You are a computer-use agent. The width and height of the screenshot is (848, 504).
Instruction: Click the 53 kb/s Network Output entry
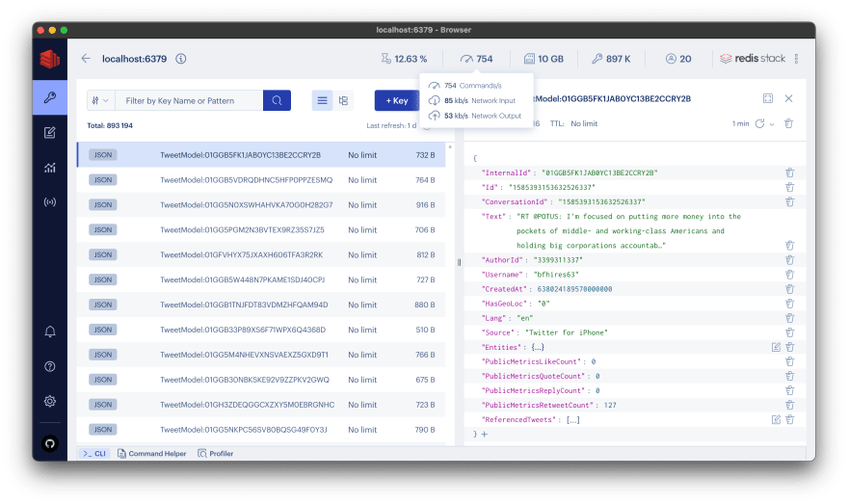(x=475, y=116)
